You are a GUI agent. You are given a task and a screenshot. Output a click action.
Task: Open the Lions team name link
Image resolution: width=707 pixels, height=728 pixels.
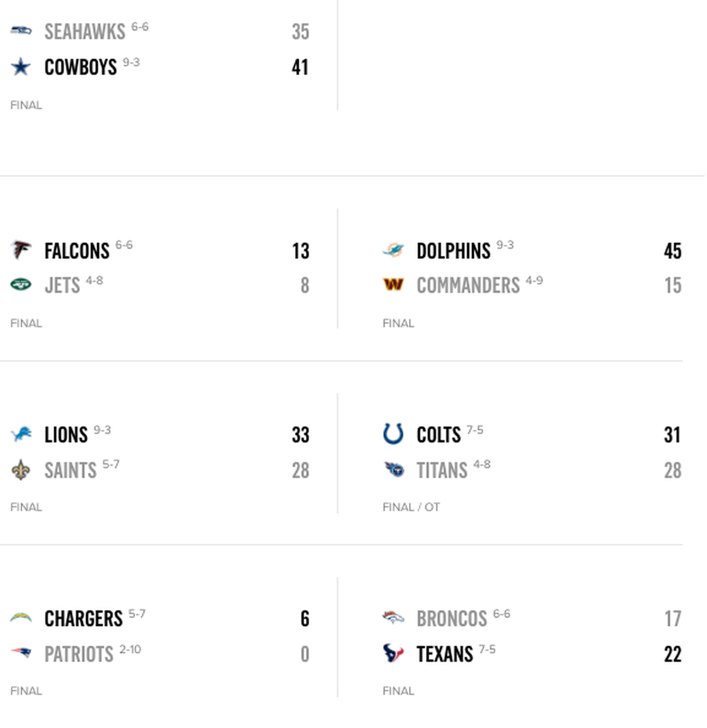point(66,435)
